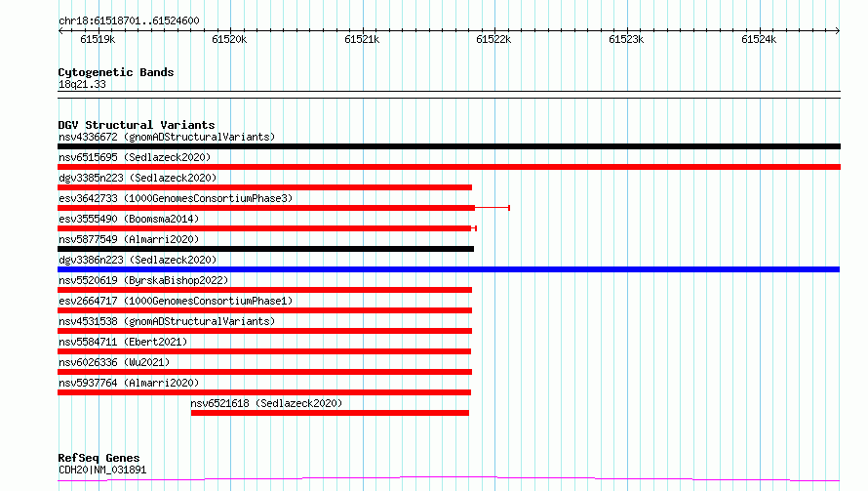Click the red bar under nsv6026336

[x=264, y=372]
